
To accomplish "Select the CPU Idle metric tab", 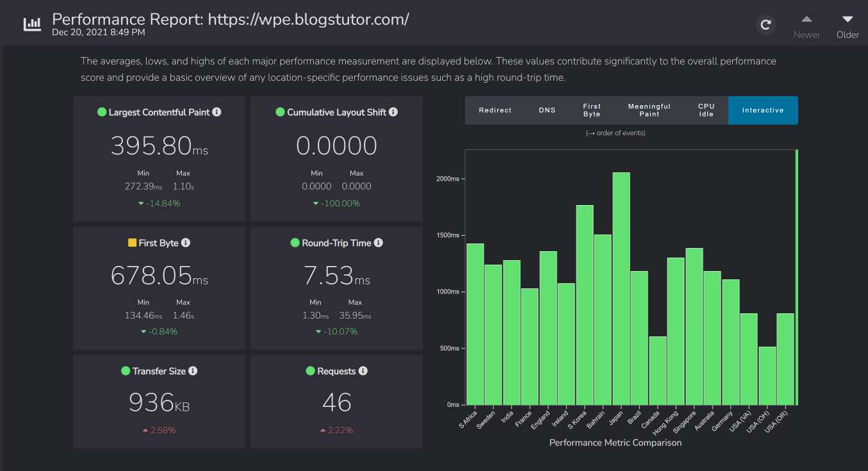I will tap(706, 110).
